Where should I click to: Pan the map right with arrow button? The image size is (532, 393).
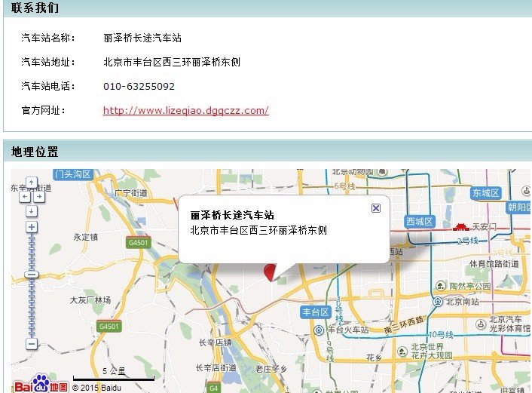(x=40, y=196)
